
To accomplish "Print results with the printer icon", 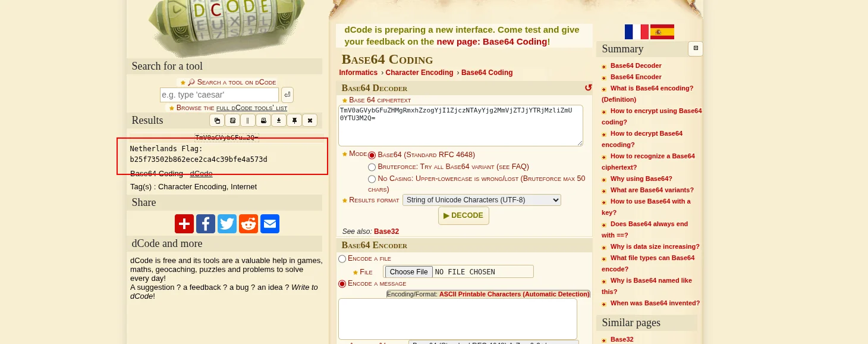I will [x=263, y=120].
